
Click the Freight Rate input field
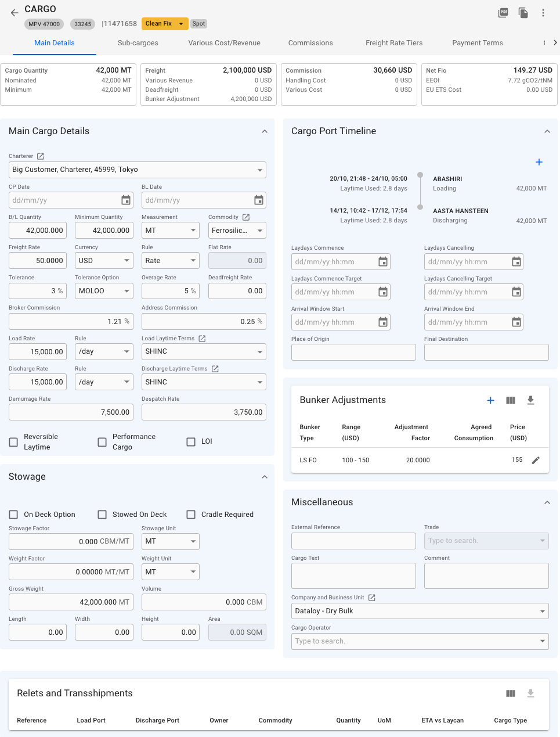pos(38,261)
